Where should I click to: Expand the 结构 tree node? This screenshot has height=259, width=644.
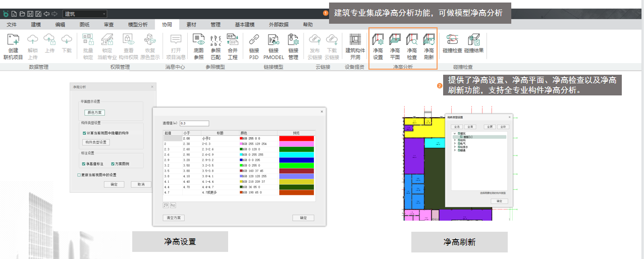coord(455,140)
